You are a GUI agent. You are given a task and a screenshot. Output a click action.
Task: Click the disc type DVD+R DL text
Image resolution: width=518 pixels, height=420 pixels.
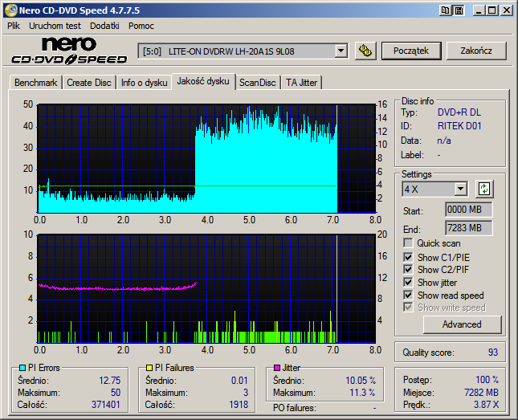[459, 112]
